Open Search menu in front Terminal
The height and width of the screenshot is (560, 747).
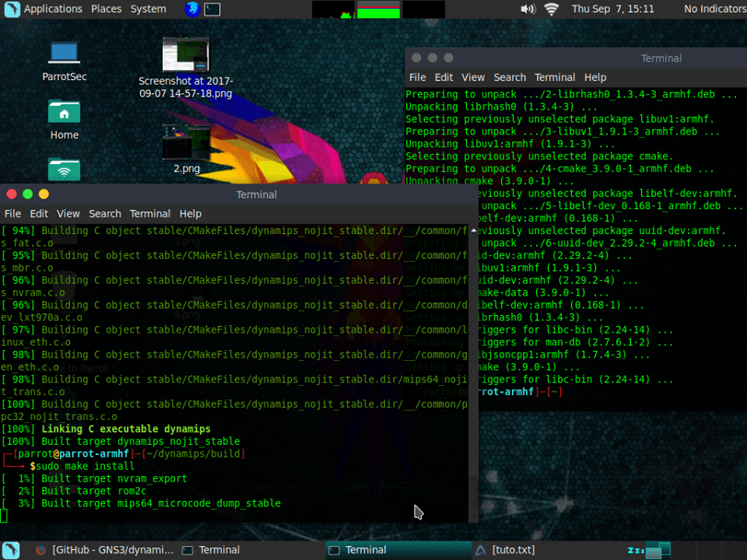click(x=105, y=214)
